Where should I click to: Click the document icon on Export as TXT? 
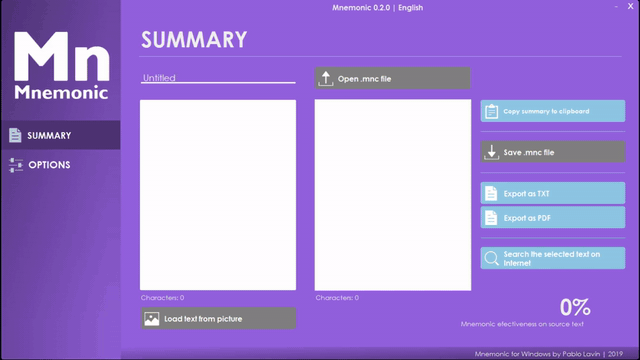pos(491,193)
